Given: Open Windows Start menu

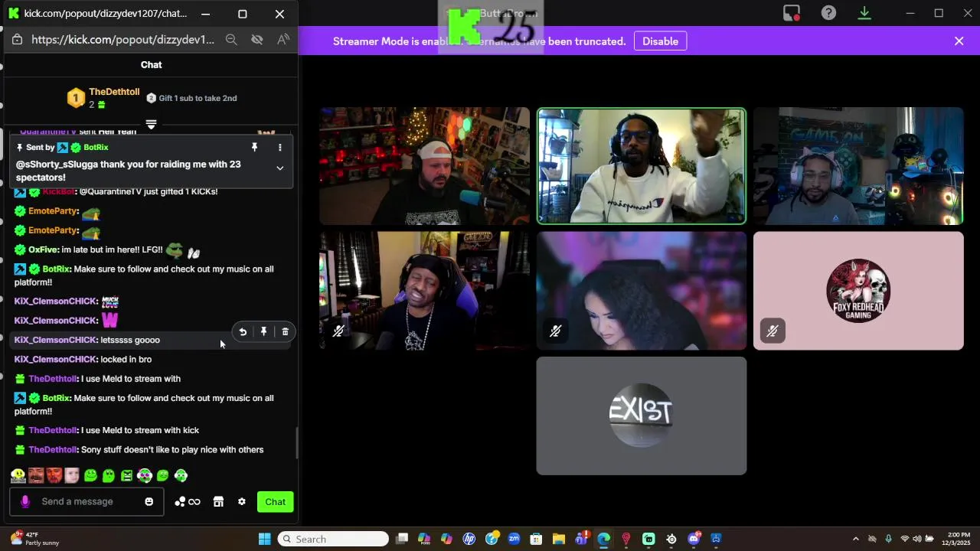Looking at the screenshot, I should pyautogui.click(x=264, y=539).
